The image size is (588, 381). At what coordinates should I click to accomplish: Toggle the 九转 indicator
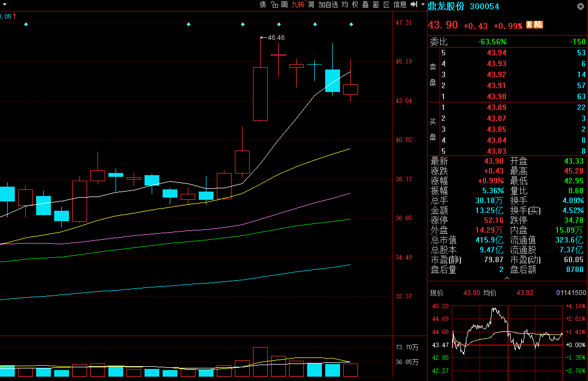[298, 5]
